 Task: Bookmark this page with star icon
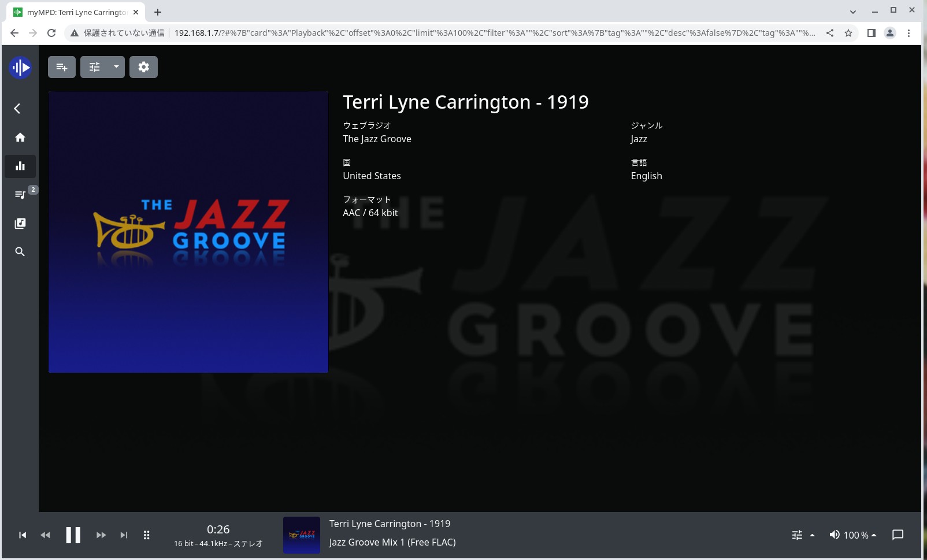pyautogui.click(x=848, y=33)
